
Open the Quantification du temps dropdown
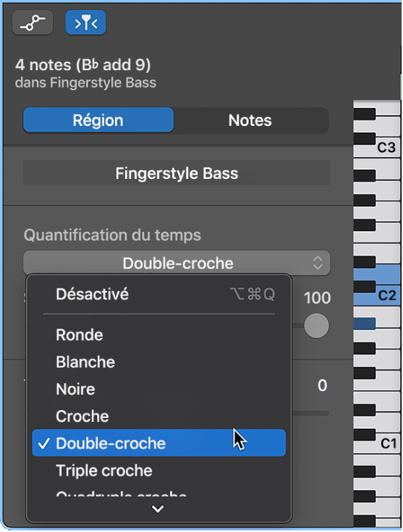[x=176, y=263]
